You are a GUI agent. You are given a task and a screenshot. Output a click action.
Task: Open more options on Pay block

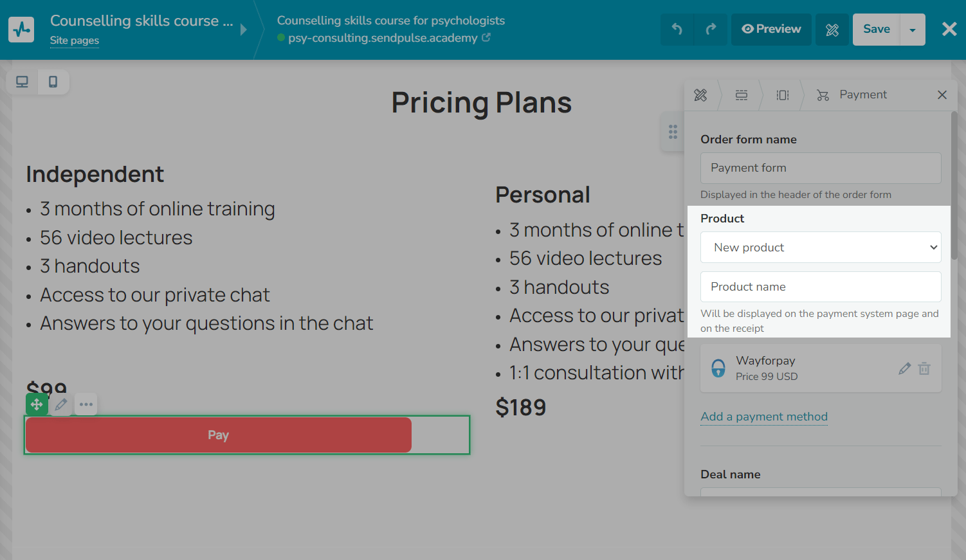tap(86, 404)
